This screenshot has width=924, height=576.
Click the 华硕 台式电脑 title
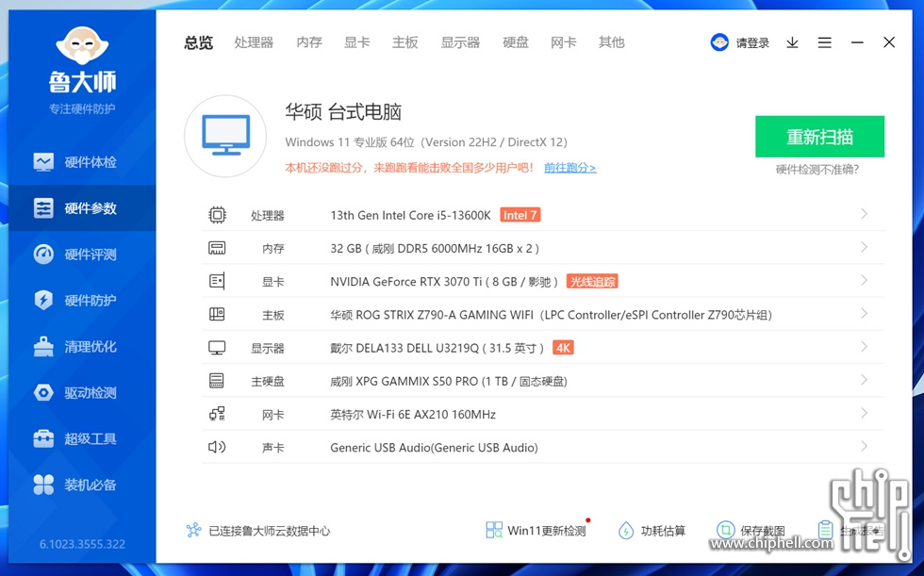click(x=343, y=112)
